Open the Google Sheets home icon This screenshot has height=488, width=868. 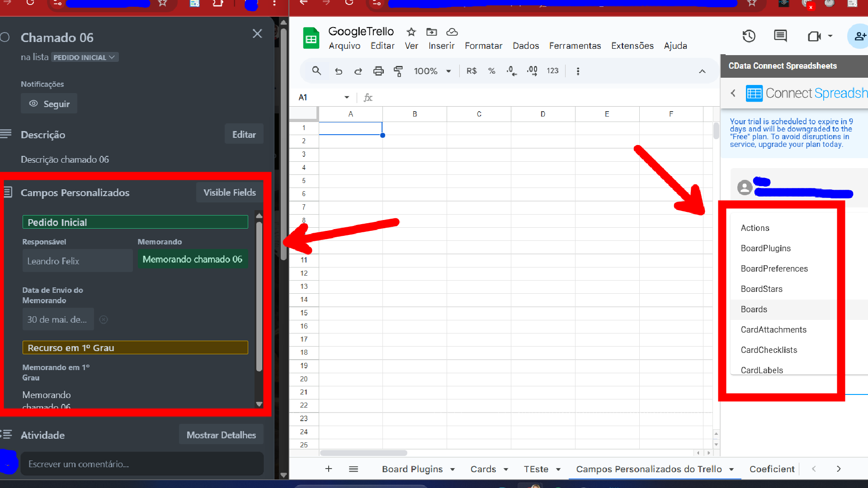[x=311, y=38]
